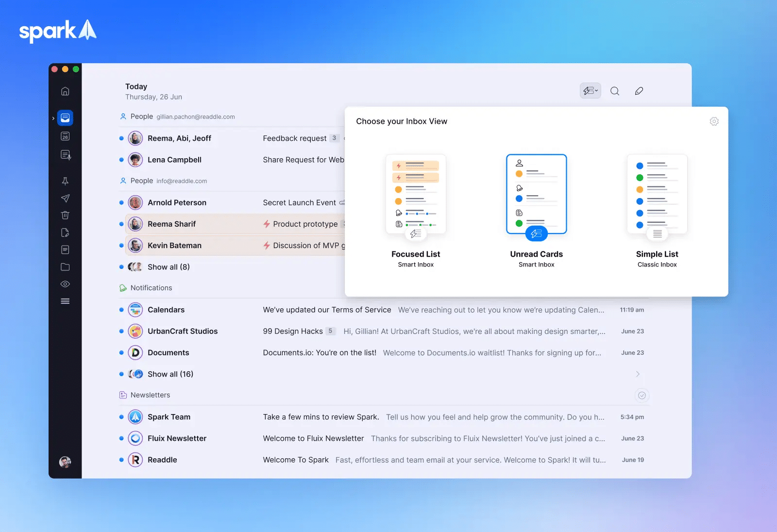Click the thread count 3 on Feedback request
The width and height of the screenshot is (777, 532).
[334, 138]
